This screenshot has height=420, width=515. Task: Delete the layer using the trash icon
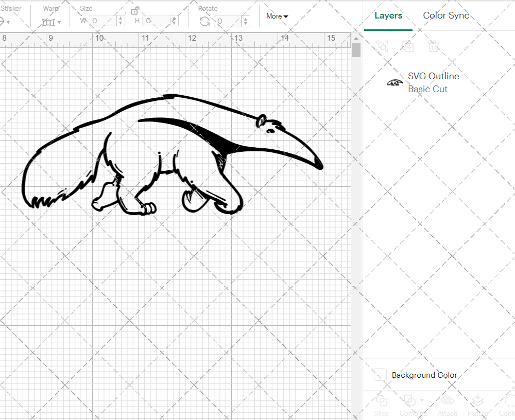point(434,47)
